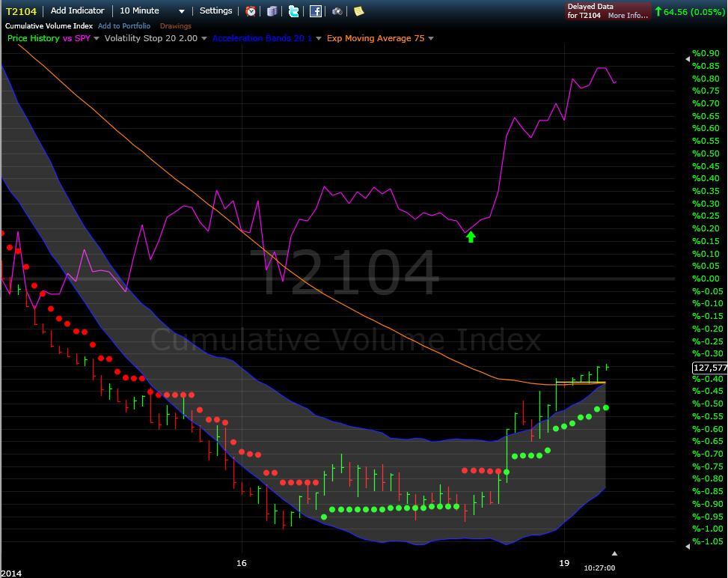Click the %0.90 scale label
The image size is (728, 578).
tap(706, 53)
